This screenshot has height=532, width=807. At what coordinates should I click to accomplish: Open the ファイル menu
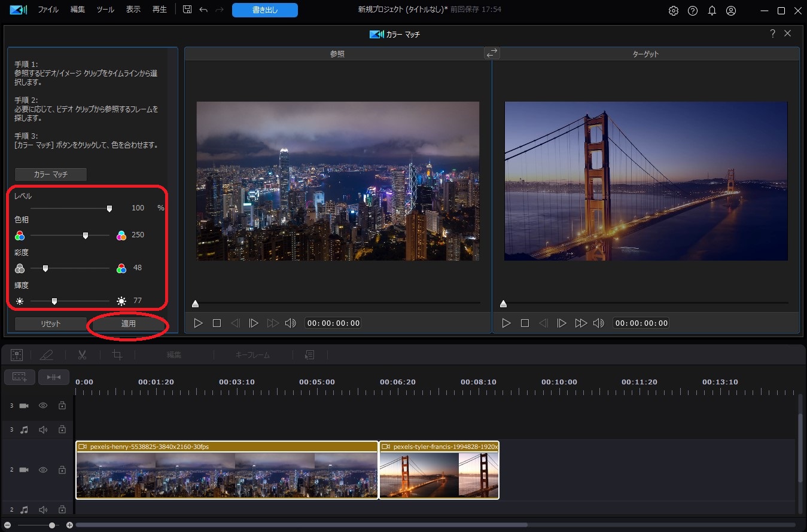[x=48, y=10]
